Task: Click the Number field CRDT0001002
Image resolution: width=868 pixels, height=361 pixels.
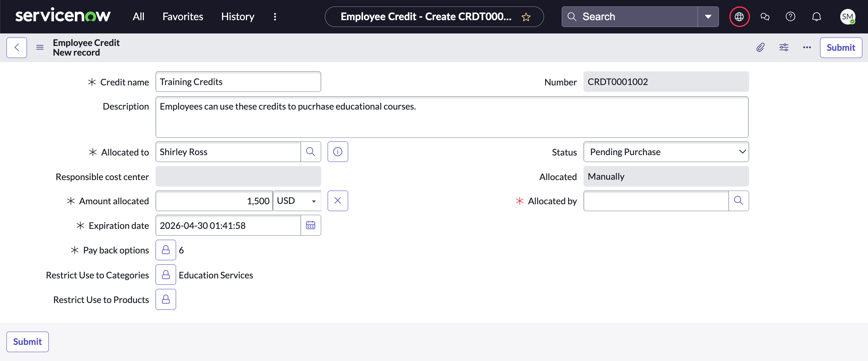Action: click(666, 82)
